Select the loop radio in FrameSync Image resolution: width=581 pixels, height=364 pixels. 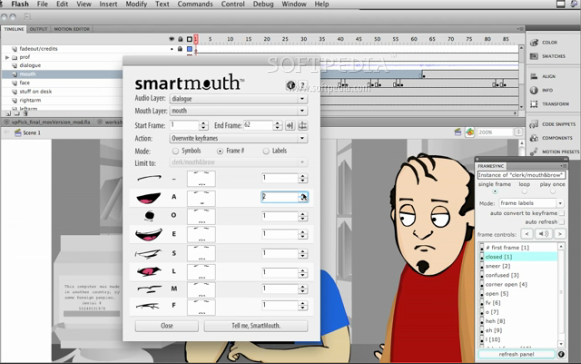click(524, 192)
